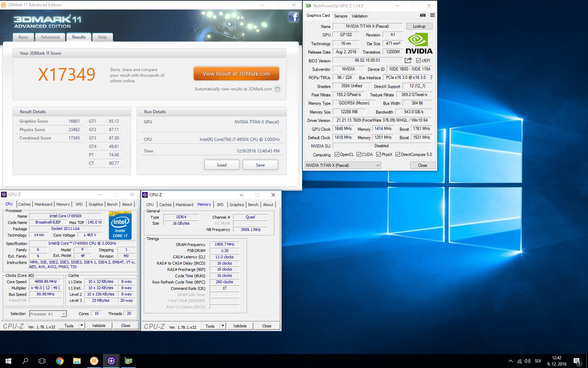588x368 pixels.
Task: Click the GPU name field in GPU-Z
Action: [367, 26]
